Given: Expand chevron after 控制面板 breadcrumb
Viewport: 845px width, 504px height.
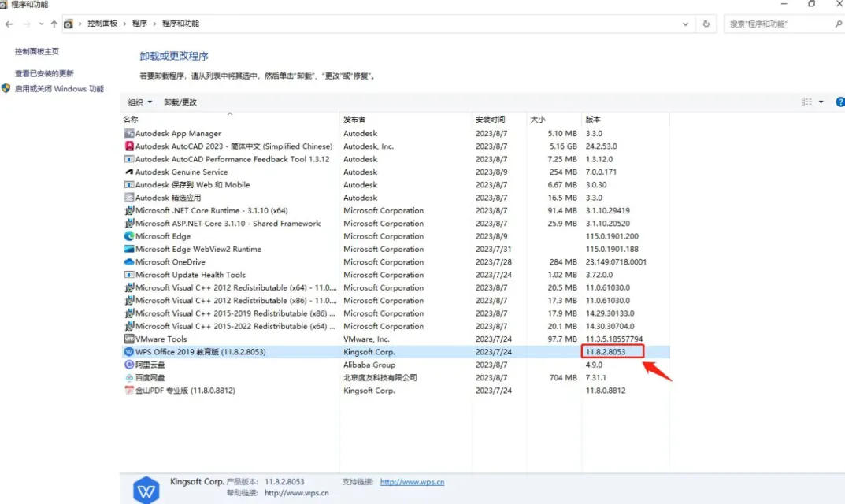Looking at the screenshot, I should tap(124, 24).
